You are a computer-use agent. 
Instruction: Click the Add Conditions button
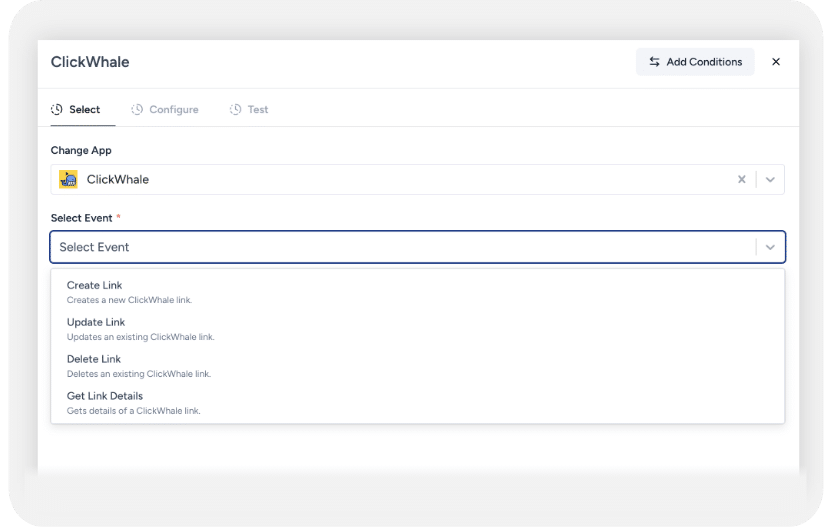click(x=695, y=62)
